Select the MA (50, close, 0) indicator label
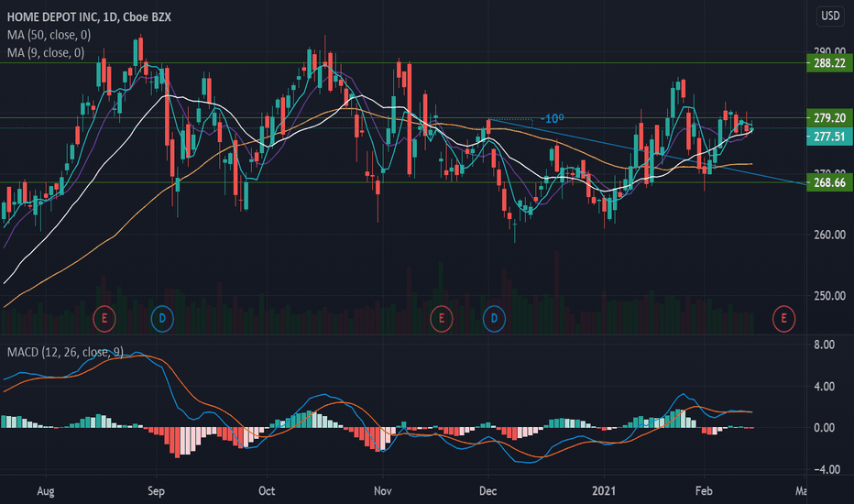854x504 pixels. (x=49, y=35)
